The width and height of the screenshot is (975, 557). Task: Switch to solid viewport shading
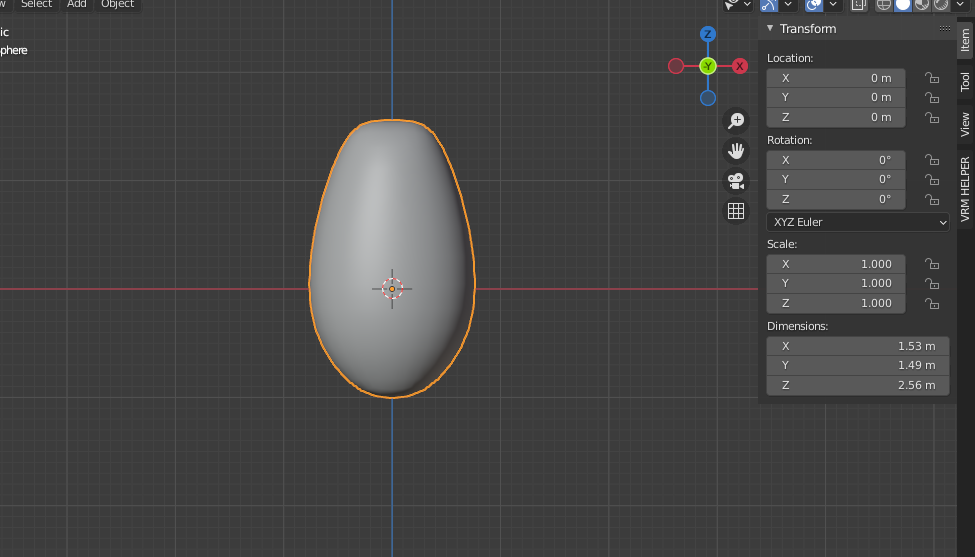point(903,5)
